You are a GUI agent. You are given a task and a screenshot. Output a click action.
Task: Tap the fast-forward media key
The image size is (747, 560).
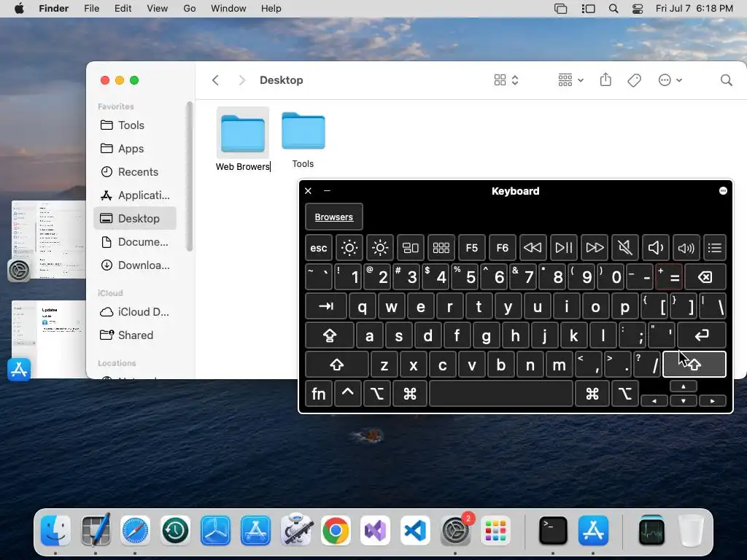pos(595,248)
